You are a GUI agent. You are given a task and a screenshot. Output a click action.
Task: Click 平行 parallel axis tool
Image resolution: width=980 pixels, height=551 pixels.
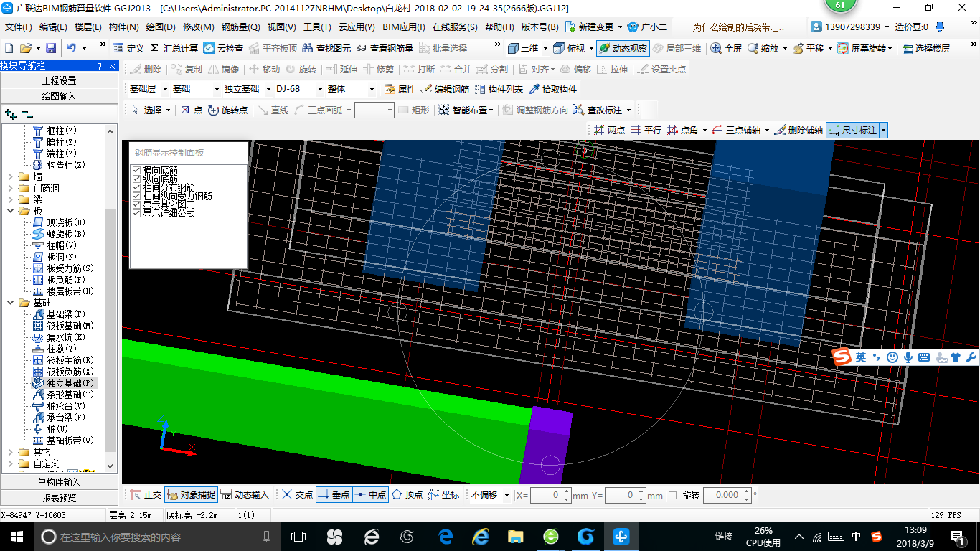(646, 130)
